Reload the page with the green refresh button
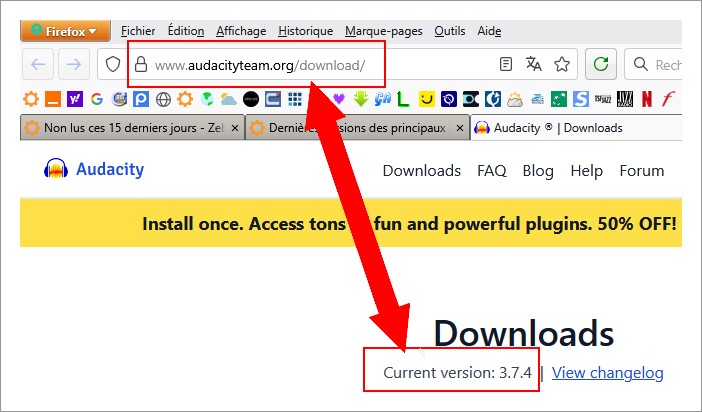Screen dimensions: 702x412 [x=601, y=64]
